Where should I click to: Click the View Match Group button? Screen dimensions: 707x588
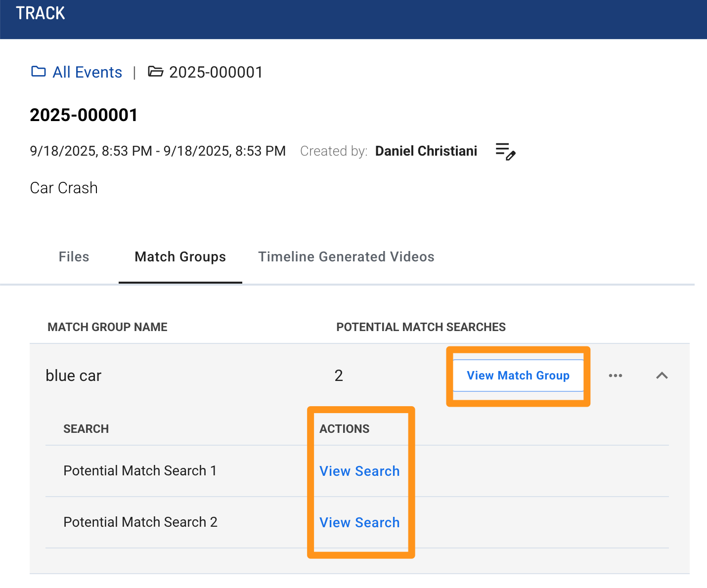[518, 376]
